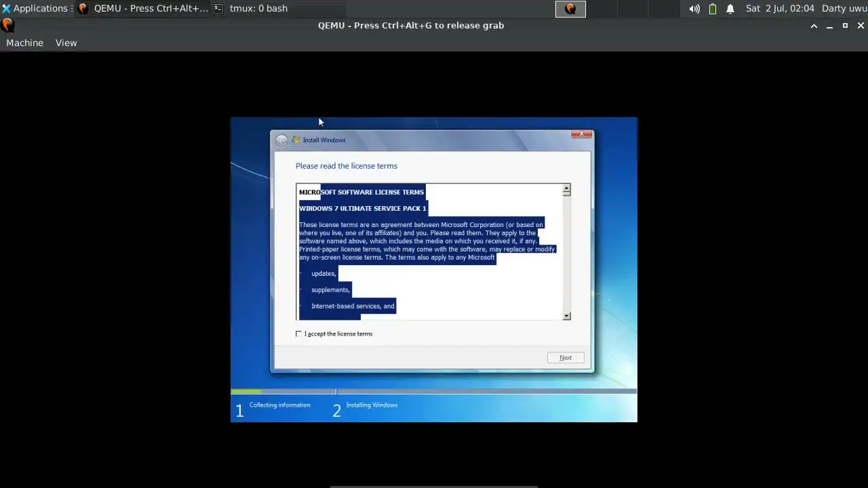Click the round back arrow in Install Windows
The height and width of the screenshot is (488, 868).
click(281, 140)
